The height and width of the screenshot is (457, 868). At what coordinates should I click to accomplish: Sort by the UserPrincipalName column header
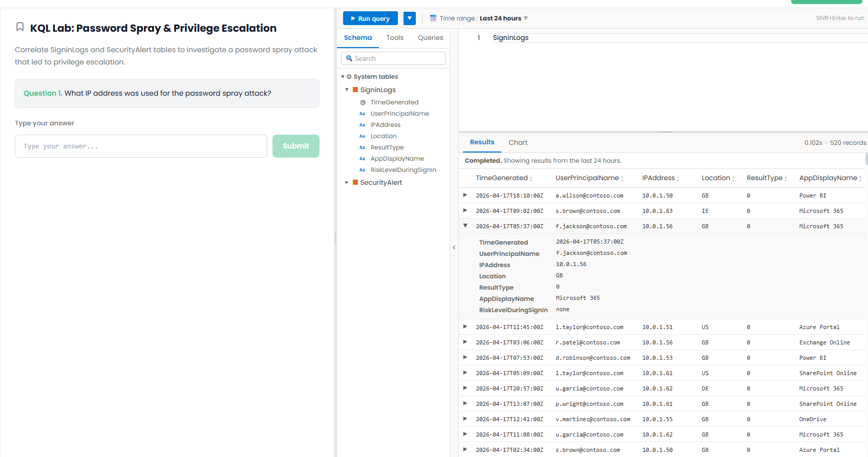click(589, 178)
